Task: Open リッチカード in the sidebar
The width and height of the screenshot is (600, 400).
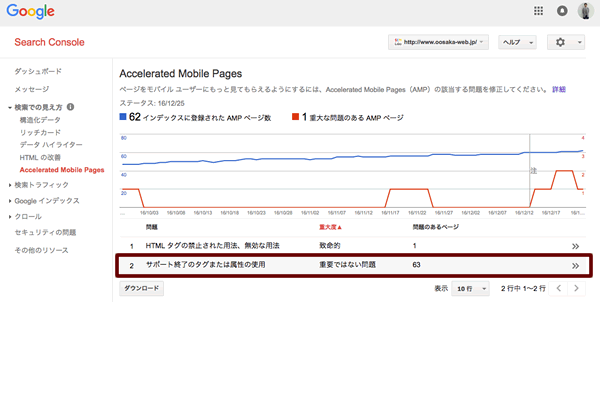Action: tap(40, 132)
